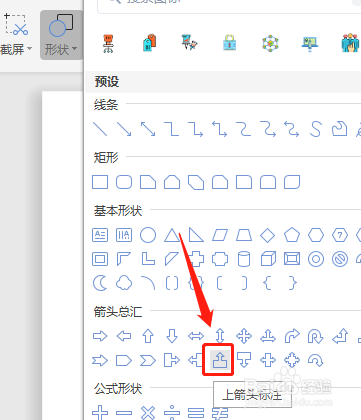The width and height of the screenshot is (361, 420).
Task: Select the up-down arrow block shape
Action: pos(220,336)
